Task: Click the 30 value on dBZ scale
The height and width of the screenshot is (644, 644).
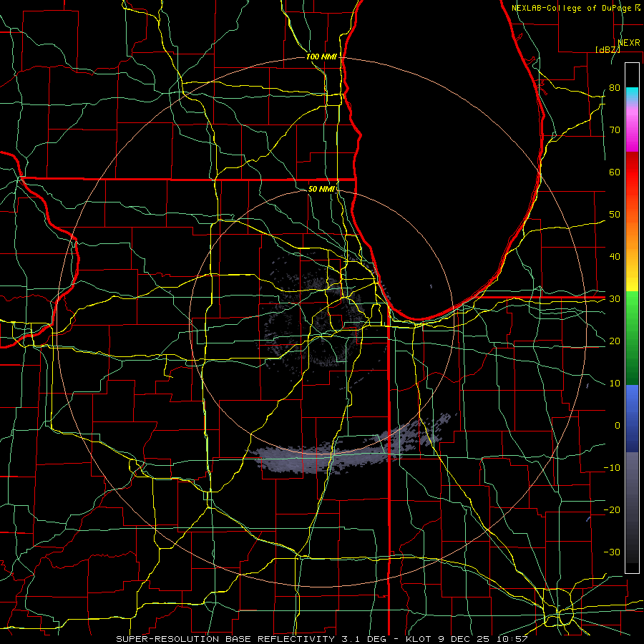Action: (x=615, y=299)
